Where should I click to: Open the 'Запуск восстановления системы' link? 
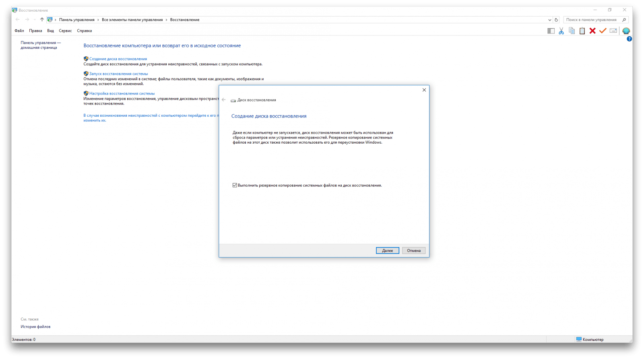click(x=118, y=74)
